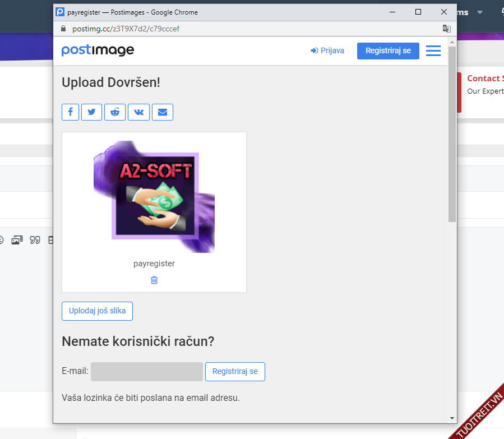This screenshot has height=439, width=504.
Task: Click the Postimage logo
Action: click(98, 50)
